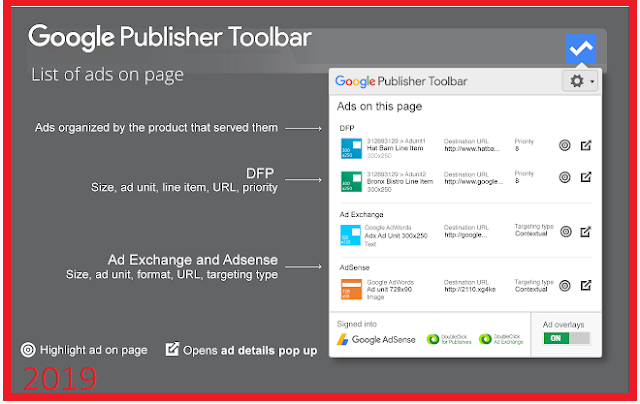Click the 'Signed into' label
Screen dimensions: 640x404
[x=357, y=324]
